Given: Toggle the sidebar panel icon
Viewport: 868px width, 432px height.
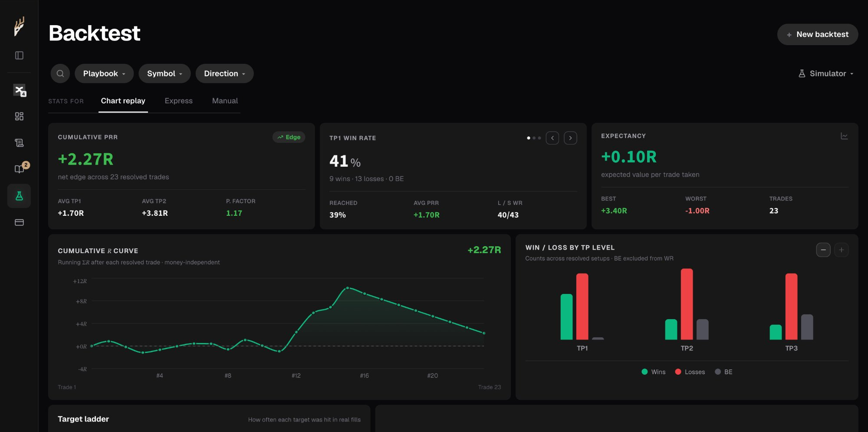Looking at the screenshot, I should 19,56.
